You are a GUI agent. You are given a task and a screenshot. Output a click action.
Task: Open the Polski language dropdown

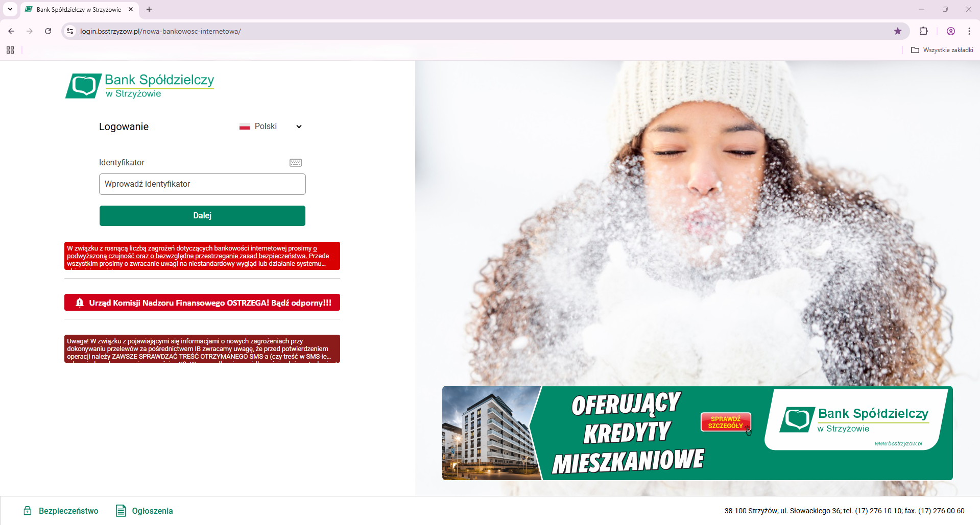click(x=298, y=126)
